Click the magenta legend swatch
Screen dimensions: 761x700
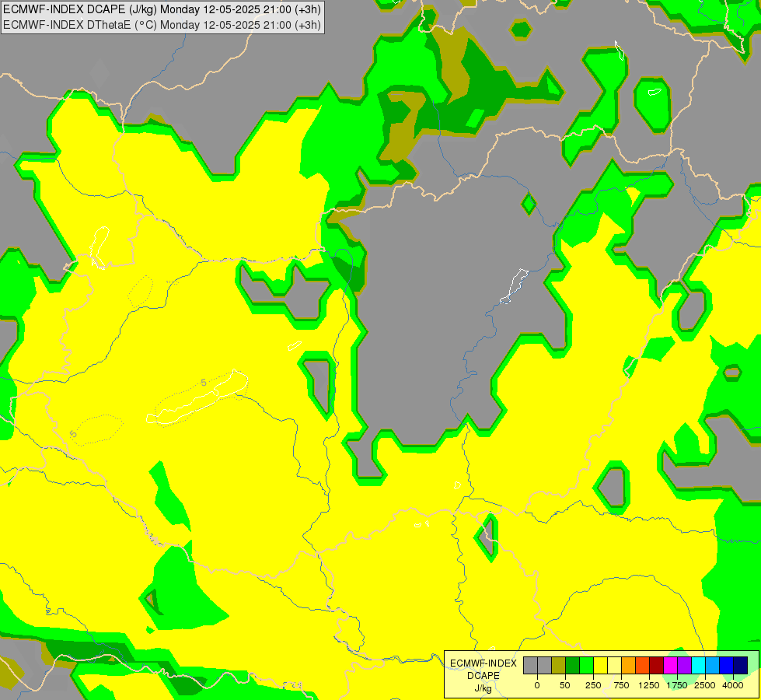670,666
